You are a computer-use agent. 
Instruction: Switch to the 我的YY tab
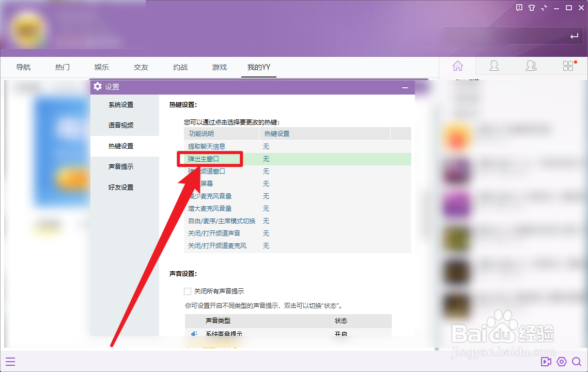[259, 67]
